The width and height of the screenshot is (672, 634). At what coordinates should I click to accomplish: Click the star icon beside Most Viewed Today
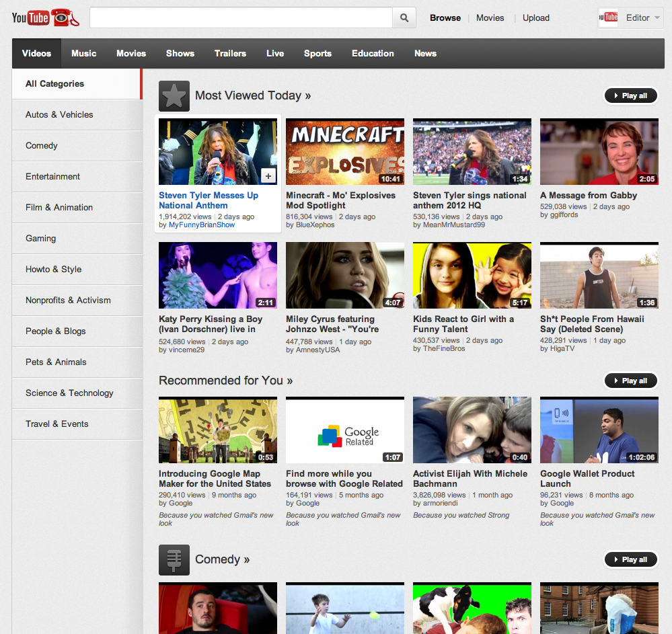(x=174, y=96)
